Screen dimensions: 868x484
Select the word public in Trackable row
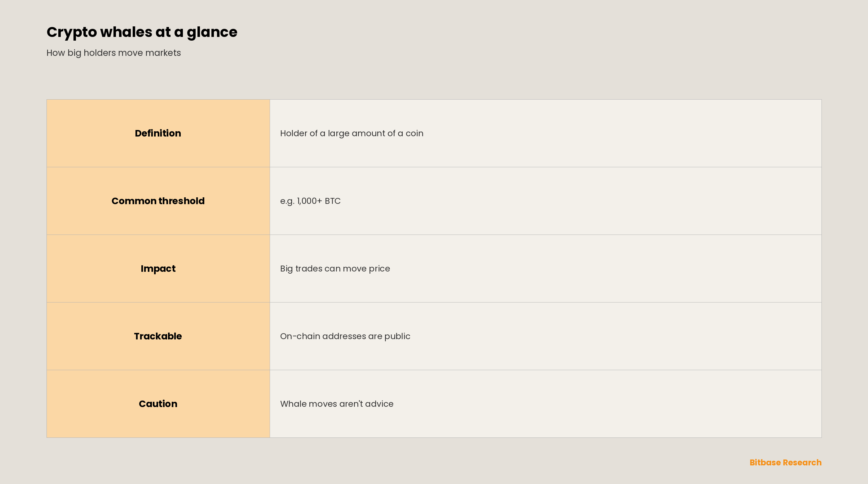coord(397,337)
